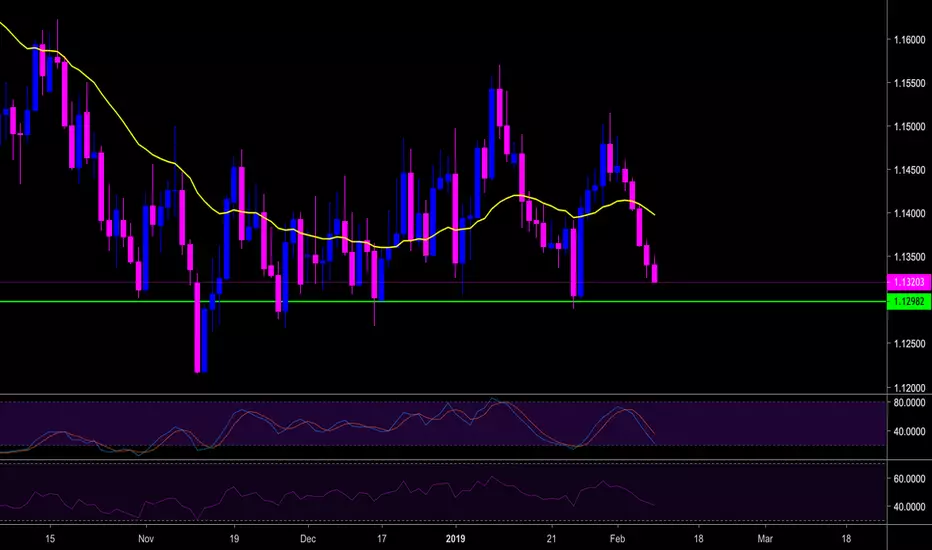The image size is (932, 550).
Task: Click the 21 date label on time axis
Action: tap(552, 539)
